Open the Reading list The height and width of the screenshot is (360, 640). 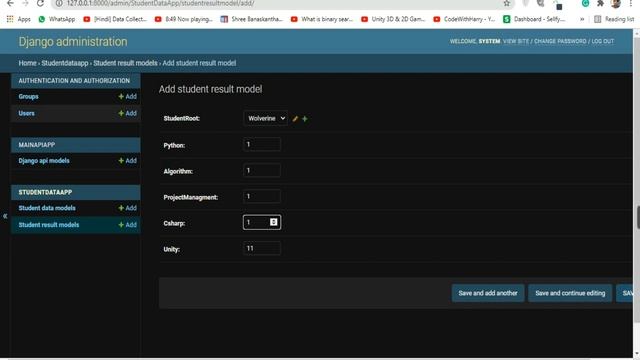614,19
